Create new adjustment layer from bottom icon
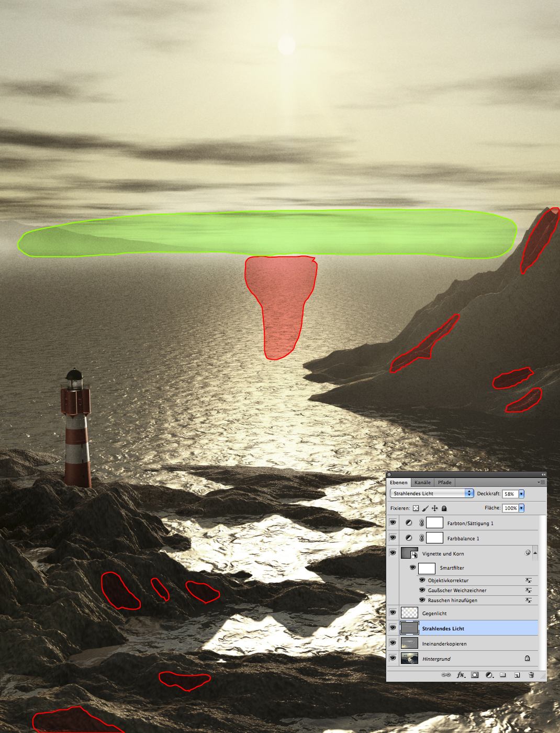Screen dimensions: 560x733 tap(489, 675)
